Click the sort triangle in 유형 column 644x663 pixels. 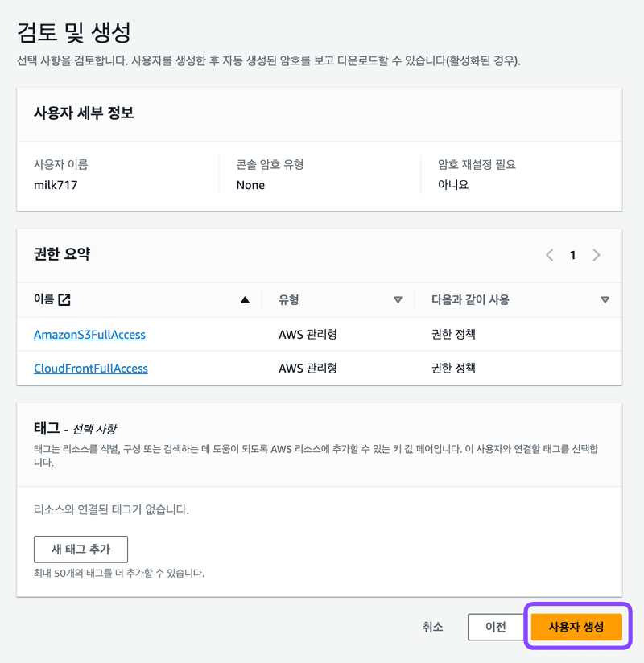coord(398,300)
